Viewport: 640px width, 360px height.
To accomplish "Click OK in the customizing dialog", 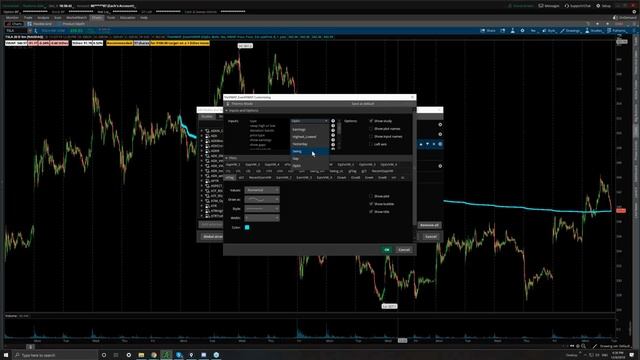I will coord(387,249).
